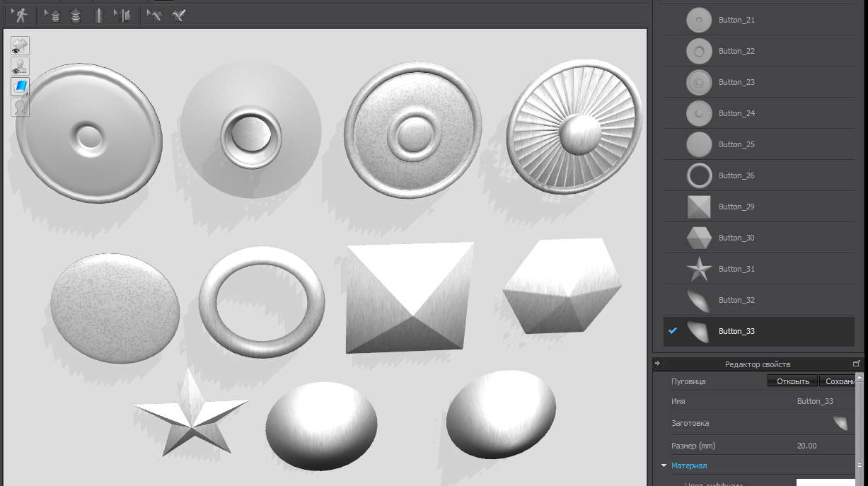Open the Заготовка shape preview selector

(x=840, y=423)
